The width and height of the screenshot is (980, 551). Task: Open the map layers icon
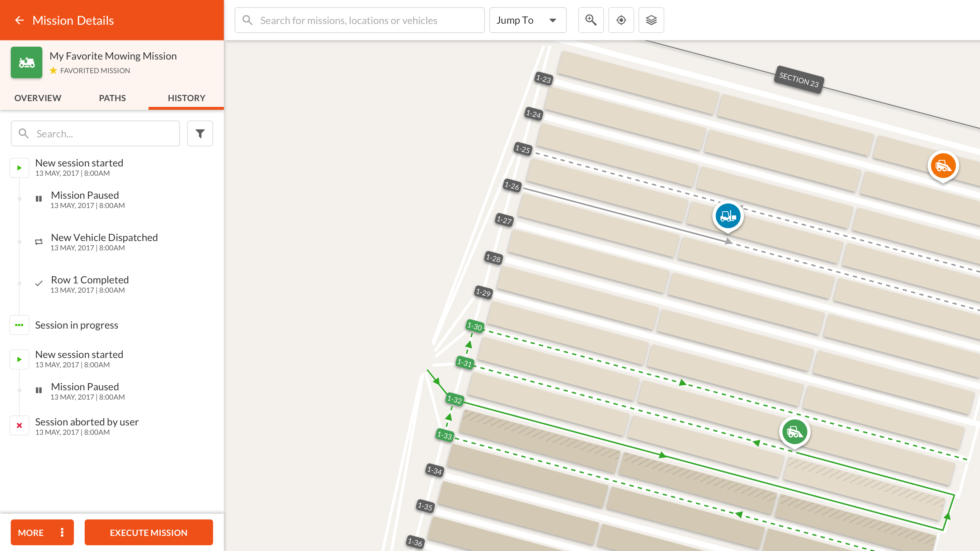(651, 20)
